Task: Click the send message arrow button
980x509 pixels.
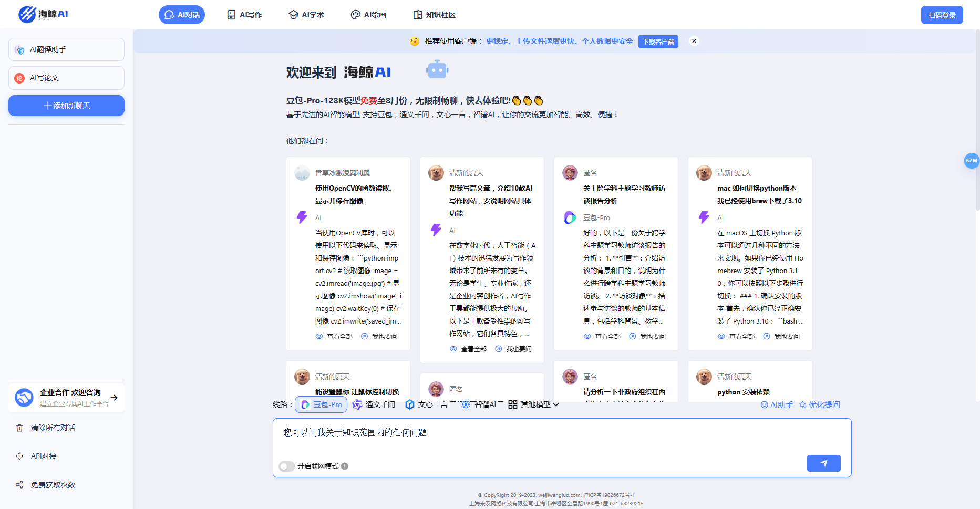Action: pyautogui.click(x=823, y=463)
